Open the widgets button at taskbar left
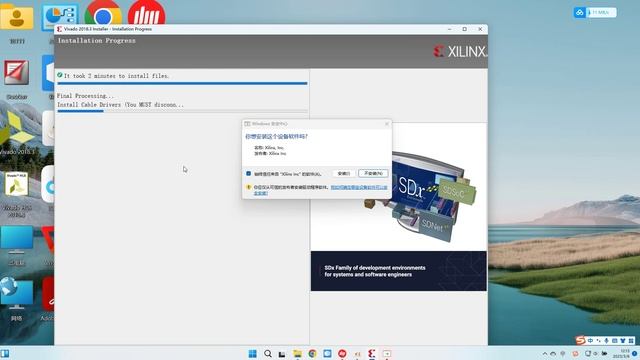Screen dimensions: 640x360 click(x=5, y=353)
